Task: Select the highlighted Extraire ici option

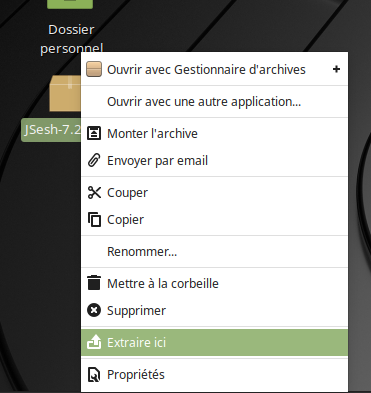Action: click(x=214, y=342)
